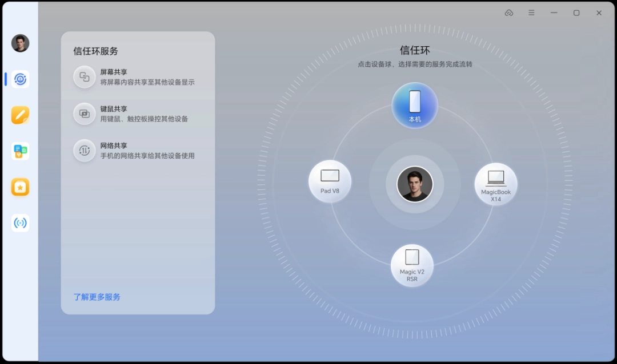Select the trust ring sidebar icon
617x364 pixels.
click(20, 79)
